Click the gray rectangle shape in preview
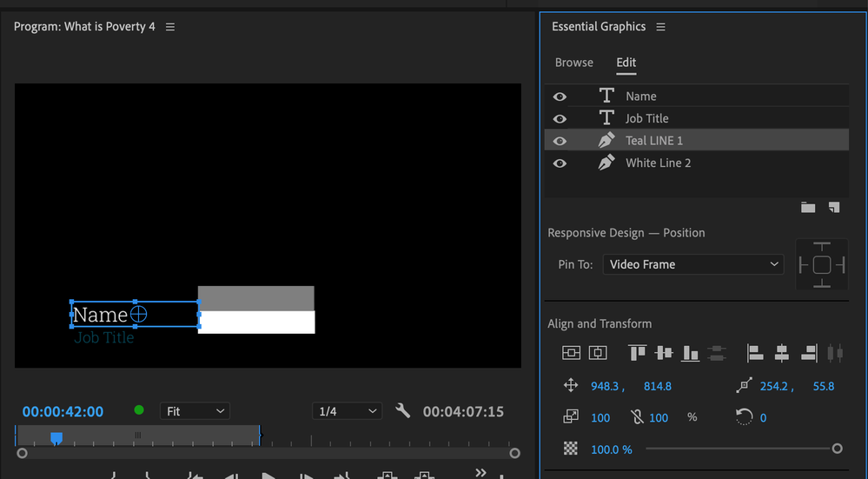 pos(255,298)
